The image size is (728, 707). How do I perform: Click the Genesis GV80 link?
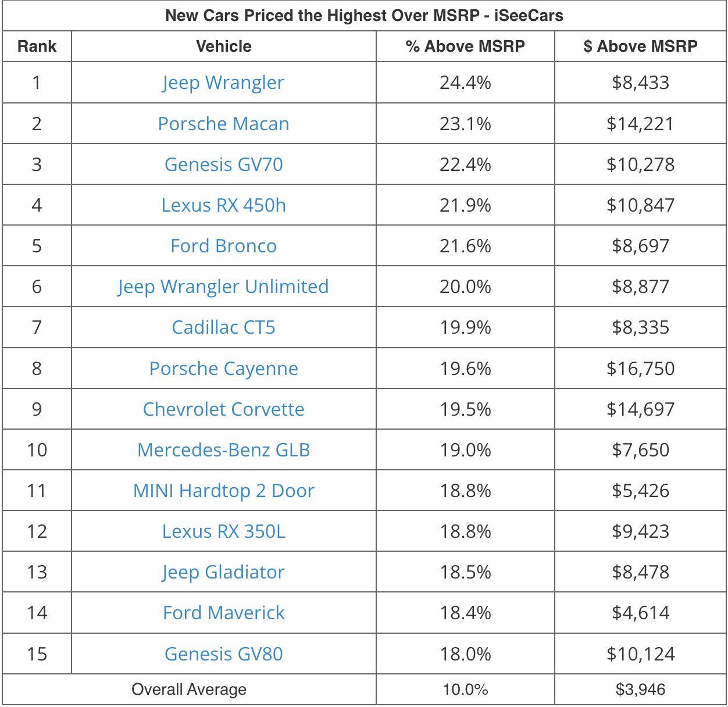point(223,654)
